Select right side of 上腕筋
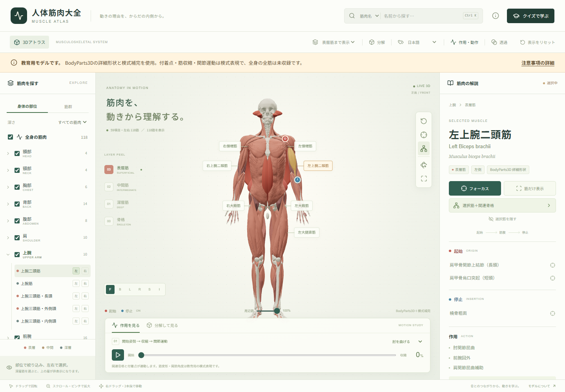Image resolution: width=565 pixels, height=392 pixels. [x=85, y=283]
